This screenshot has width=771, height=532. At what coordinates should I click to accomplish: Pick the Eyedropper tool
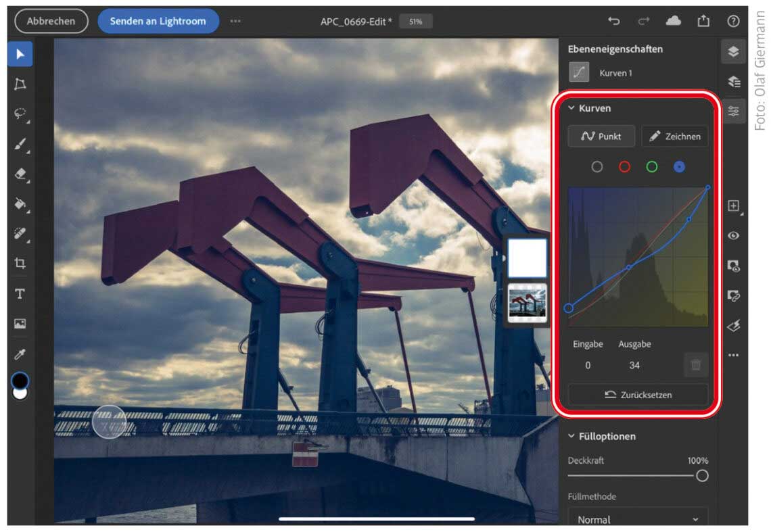[x=20, y=354]
